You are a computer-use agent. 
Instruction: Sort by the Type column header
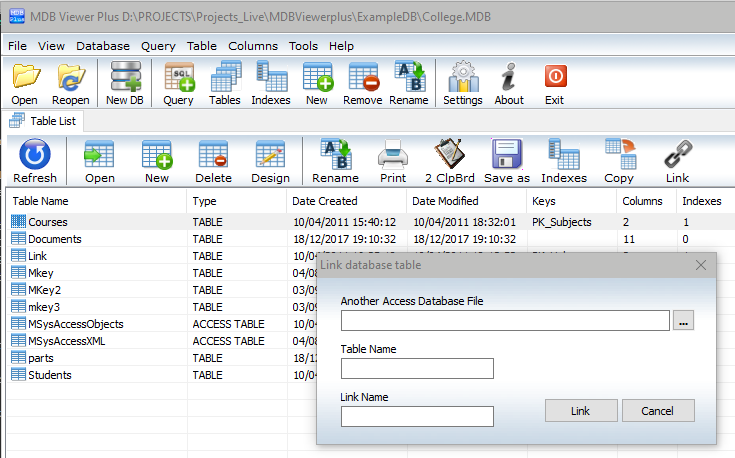point(237,201)
